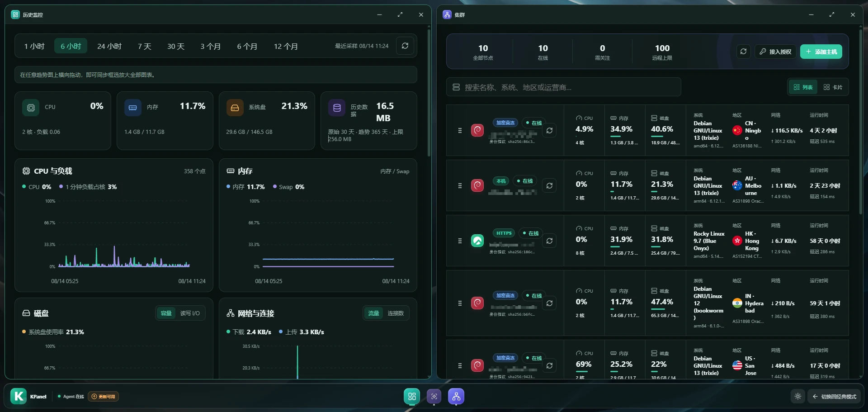Select the 1 小时 time range
This screenshot has height=412, width=868.
[34, 46]
